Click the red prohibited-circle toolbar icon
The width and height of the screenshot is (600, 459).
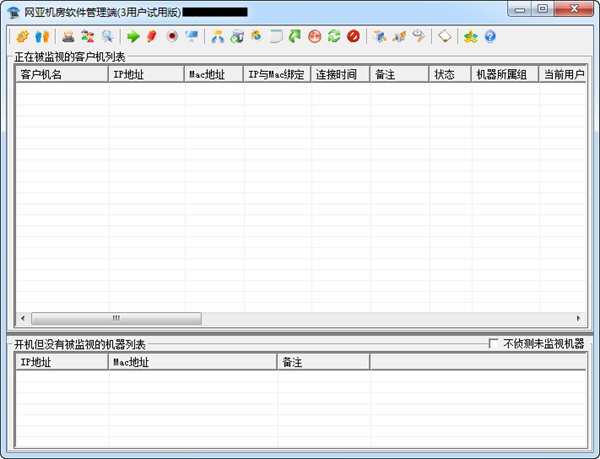353,37
